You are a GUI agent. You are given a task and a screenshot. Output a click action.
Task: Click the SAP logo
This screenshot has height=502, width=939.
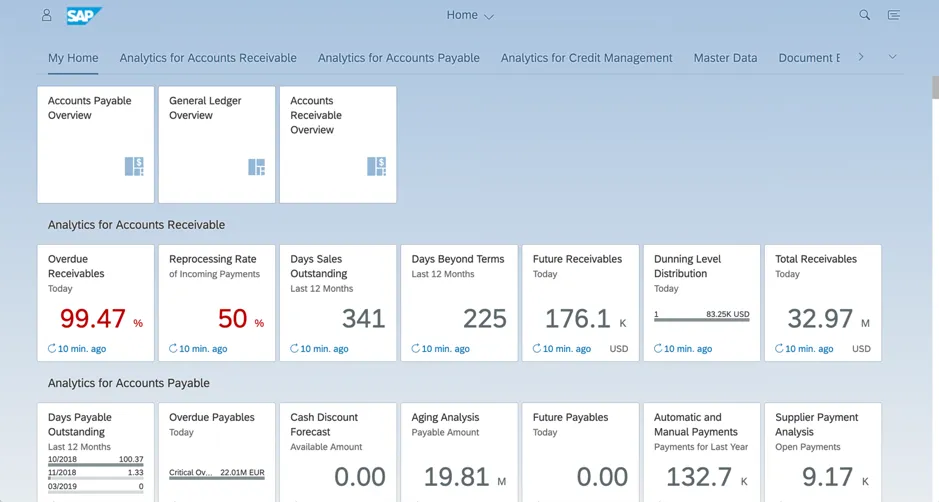pos(84,16)
